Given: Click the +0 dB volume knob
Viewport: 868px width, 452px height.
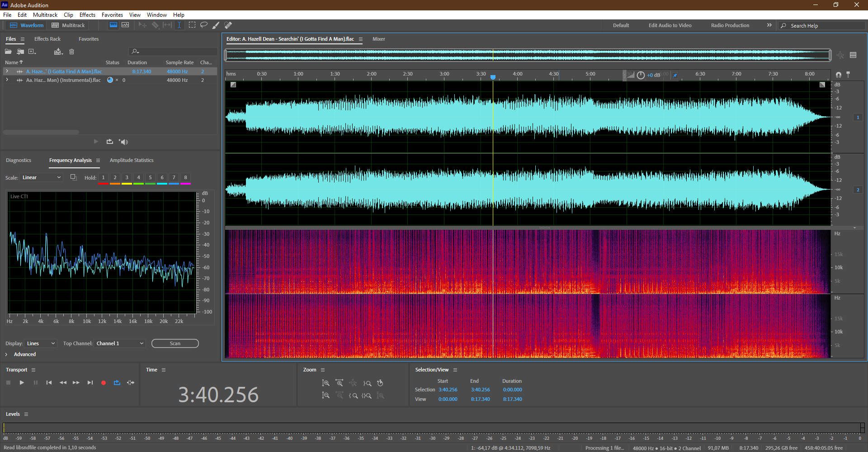Looking at the screenshot, I should (x=641, y=75).
